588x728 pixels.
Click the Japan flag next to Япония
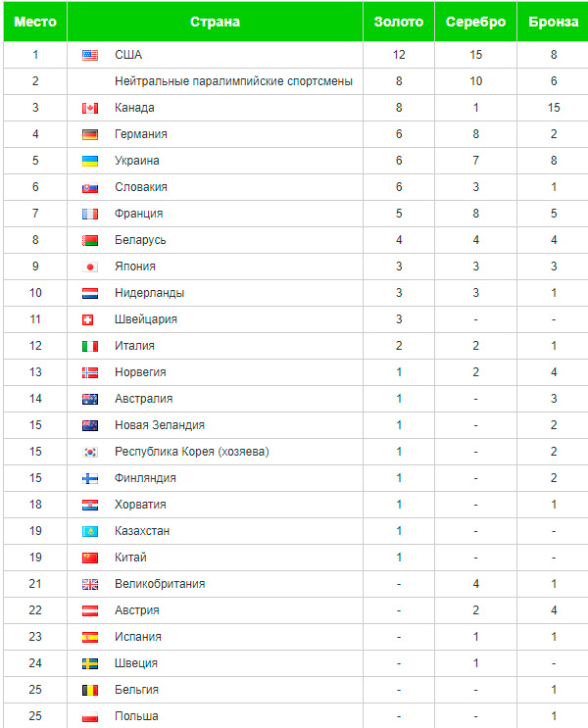pos(90,267)
